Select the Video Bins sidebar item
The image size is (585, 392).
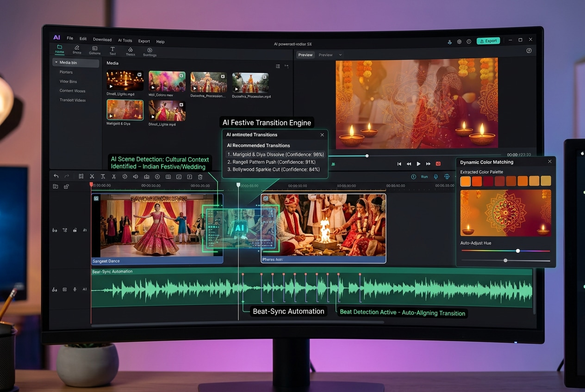(68, 81)
